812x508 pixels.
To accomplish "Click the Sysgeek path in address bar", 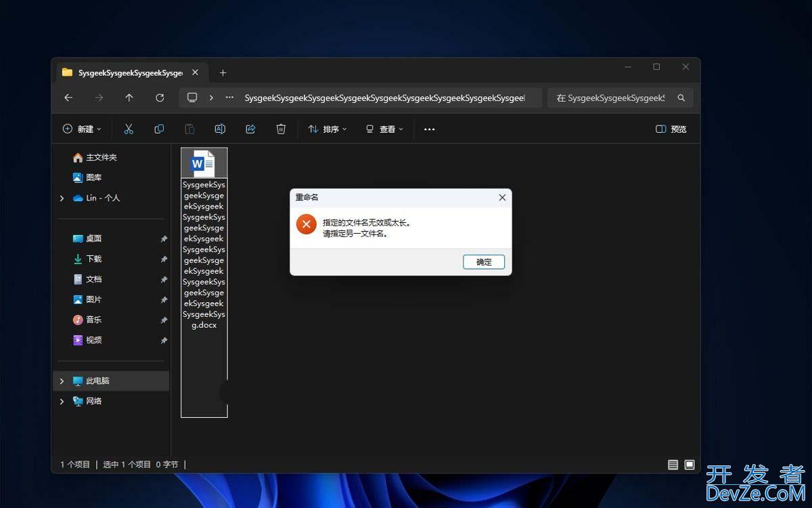I will point(384,98).
